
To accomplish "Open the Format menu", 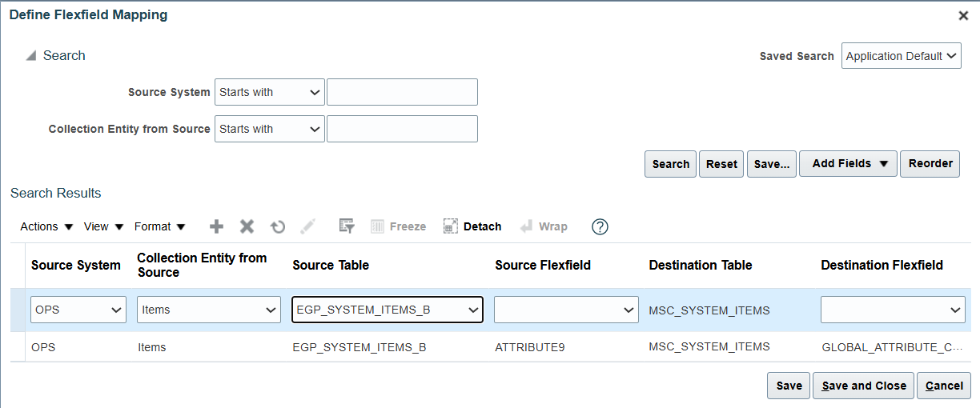I will pos(159,226).
